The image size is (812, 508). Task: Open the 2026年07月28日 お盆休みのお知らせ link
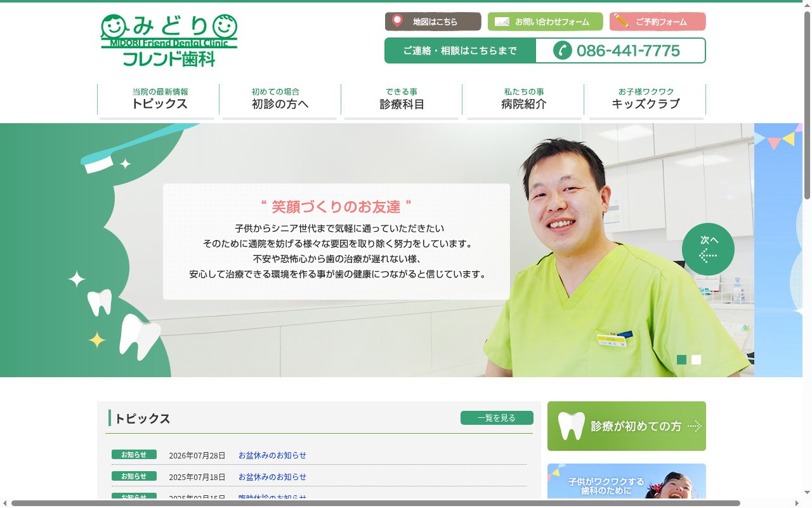pyautogui.click(x=272, y=455)
